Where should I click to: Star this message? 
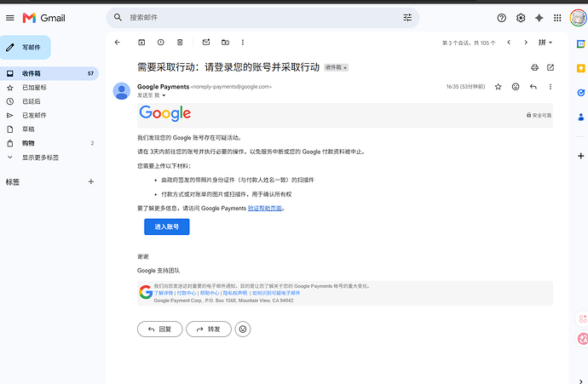coord(498,87)
